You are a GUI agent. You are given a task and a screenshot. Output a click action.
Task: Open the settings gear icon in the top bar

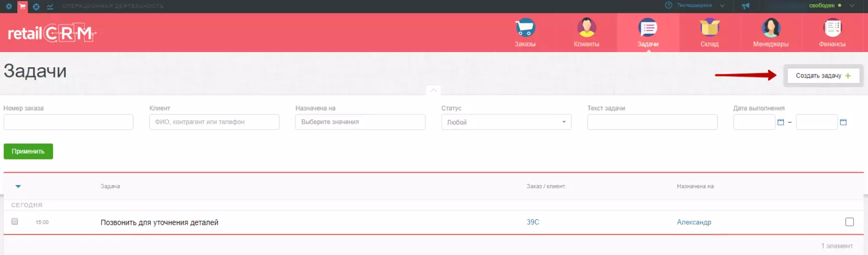(9, 7)
